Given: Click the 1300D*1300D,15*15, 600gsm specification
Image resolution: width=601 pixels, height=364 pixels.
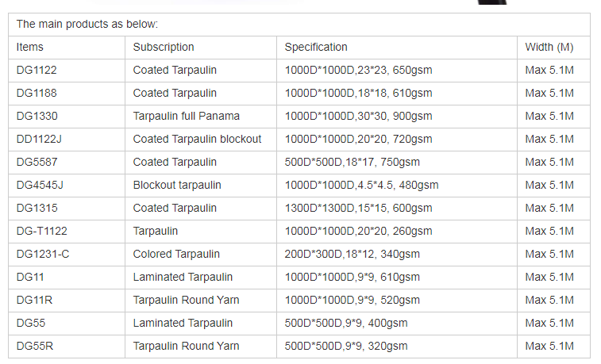Looking at the screenshot, I should pyautogui.click(x=358, y=208).
